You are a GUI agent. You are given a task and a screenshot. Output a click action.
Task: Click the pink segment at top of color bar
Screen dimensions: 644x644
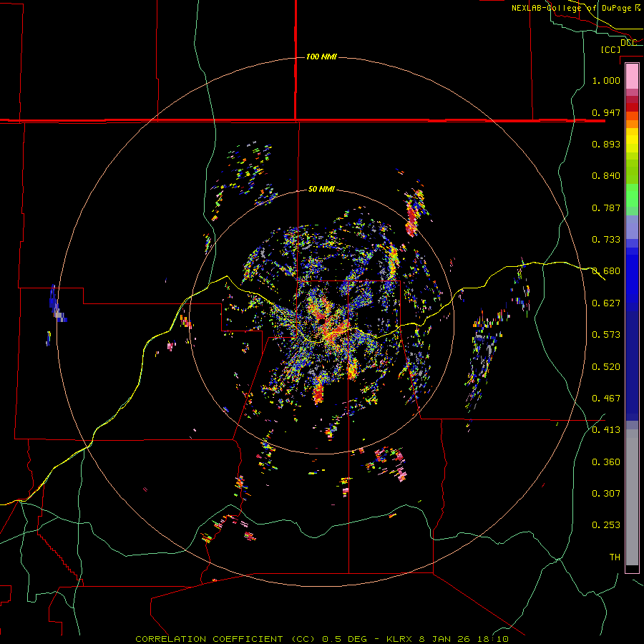632,77
